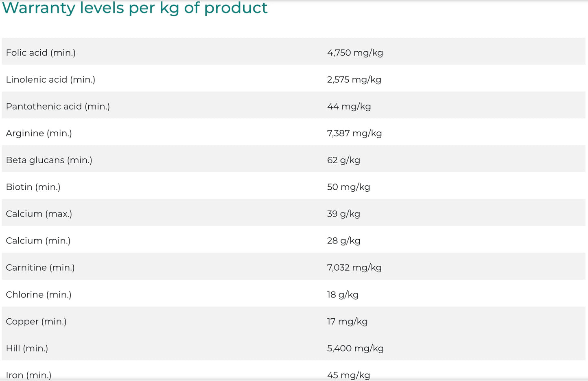Click the Folic acid (min.) row label
588x381 pixels.
[41, 53]
